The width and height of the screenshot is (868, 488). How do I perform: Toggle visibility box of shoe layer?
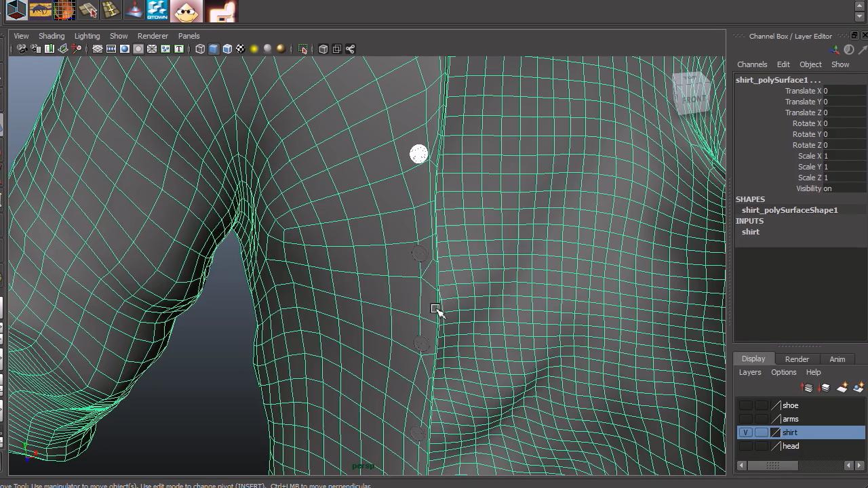click(x=745, y=405)
